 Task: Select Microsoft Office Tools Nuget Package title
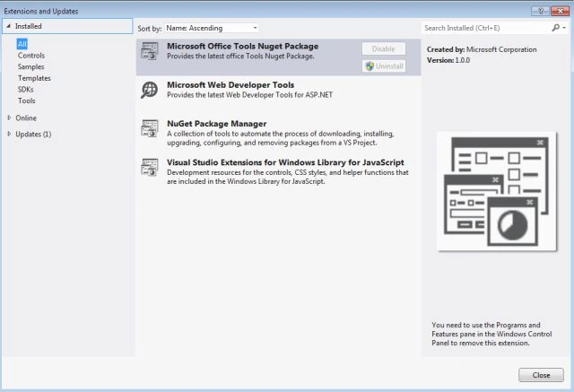coord(243,46)
